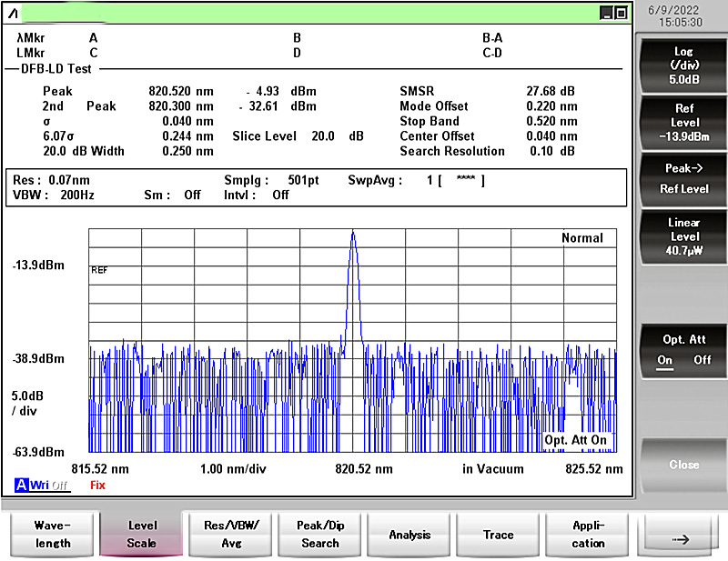Click the 20.0 dB Width 0.250 nm value
The image size is (728, 561).
187,151
